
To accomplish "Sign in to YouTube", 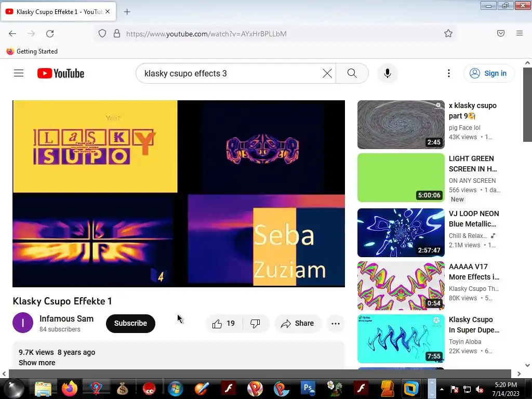I will click(x=488, y=73).
